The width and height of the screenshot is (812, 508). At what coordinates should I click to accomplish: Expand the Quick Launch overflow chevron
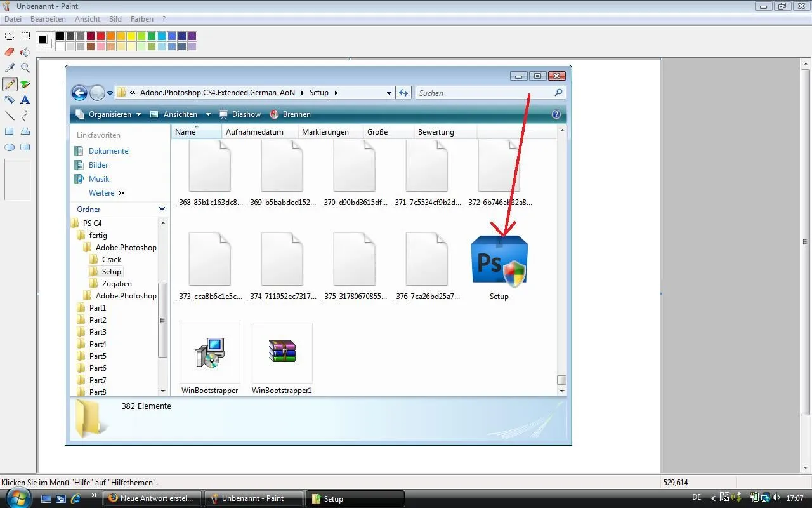[x=95, y=495]
